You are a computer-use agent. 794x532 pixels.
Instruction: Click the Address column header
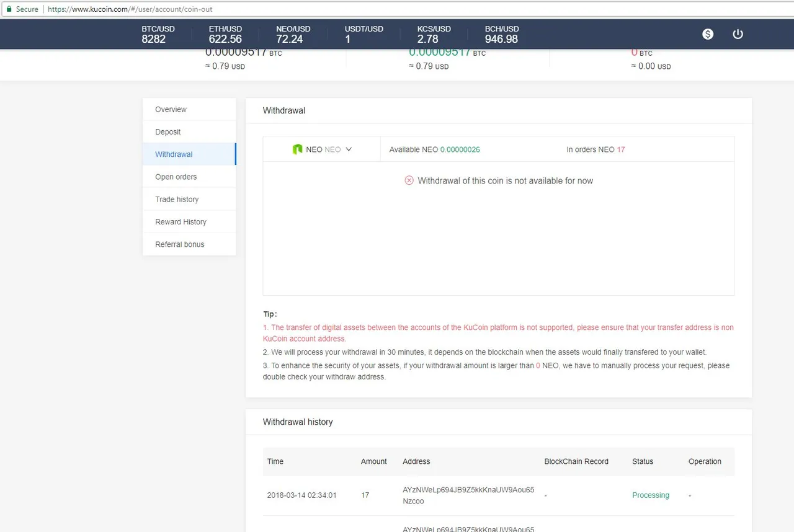coord(416,461)
